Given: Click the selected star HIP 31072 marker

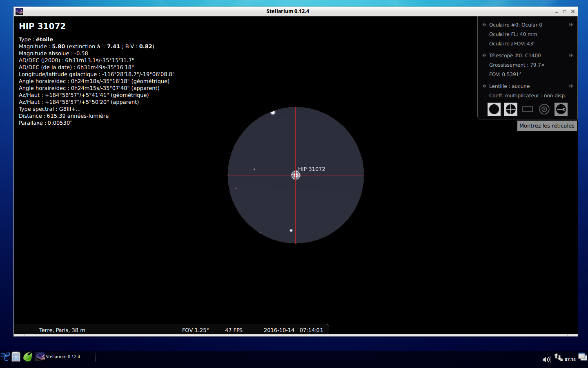Looking at the screenshot, I should [x=296, y=175].
